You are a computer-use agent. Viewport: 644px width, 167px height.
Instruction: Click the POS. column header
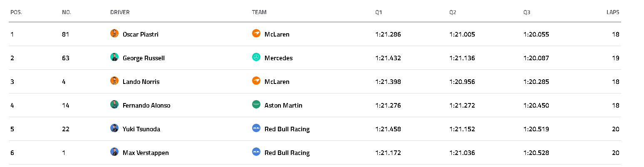16,12
